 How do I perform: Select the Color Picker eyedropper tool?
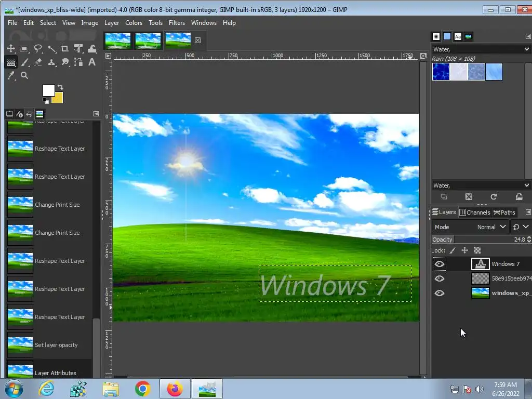(x=11, y=76)
